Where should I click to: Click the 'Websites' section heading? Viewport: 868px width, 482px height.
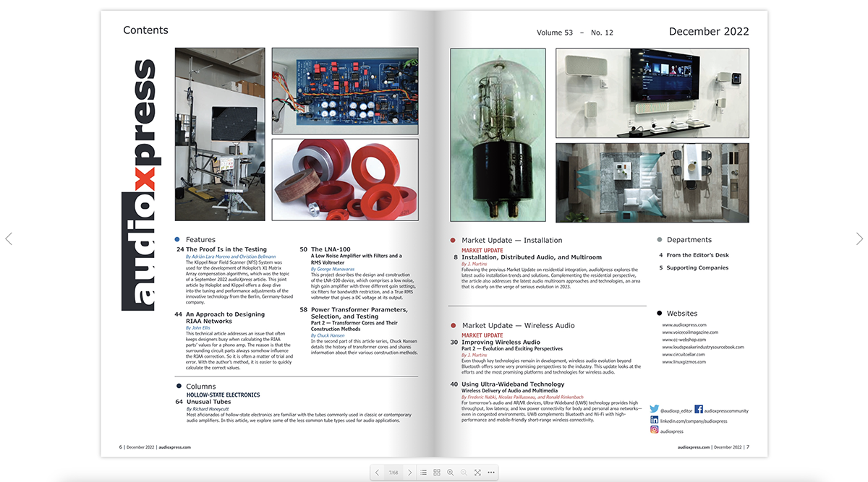coord(682,314)
